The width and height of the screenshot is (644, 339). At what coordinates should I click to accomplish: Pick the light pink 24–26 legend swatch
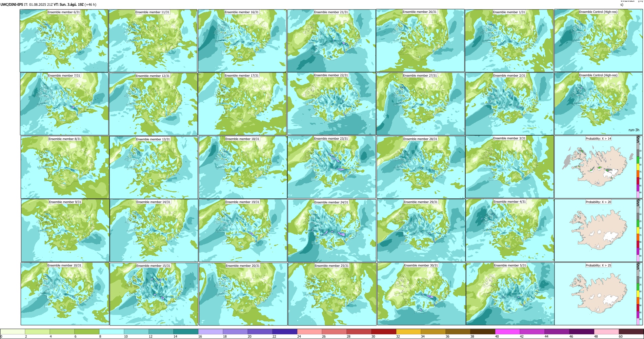coord(309,332)
